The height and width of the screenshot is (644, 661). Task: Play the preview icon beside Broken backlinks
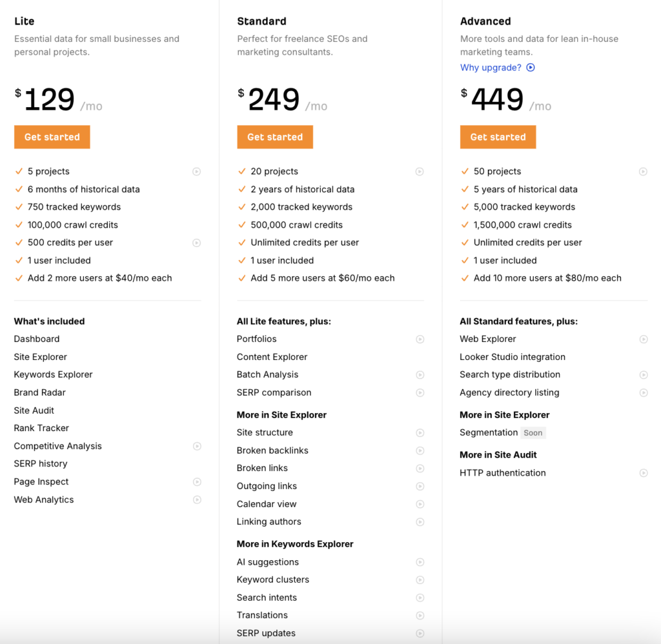[x=420, y=450]
